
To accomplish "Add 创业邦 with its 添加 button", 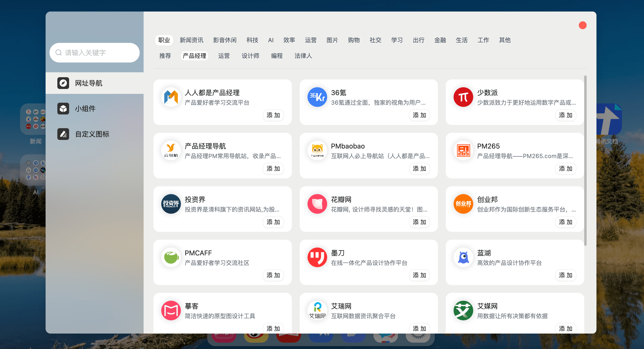I will [x=566, y=222].
